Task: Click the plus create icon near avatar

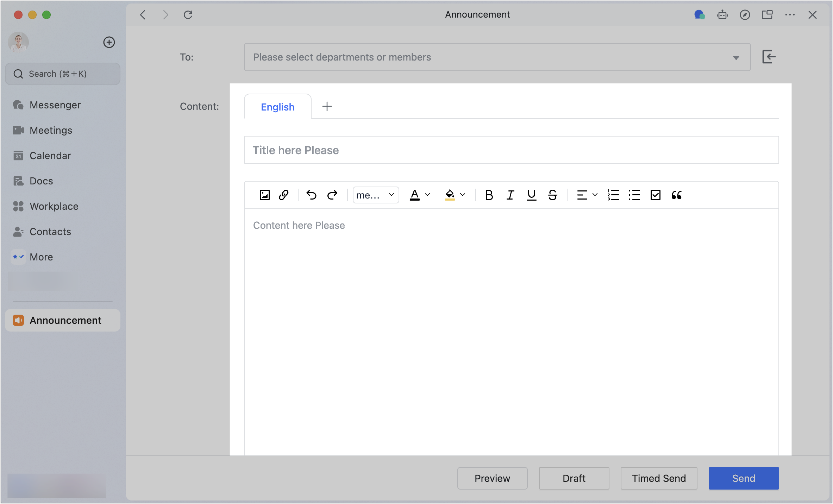Action: [x=109, y=42]
